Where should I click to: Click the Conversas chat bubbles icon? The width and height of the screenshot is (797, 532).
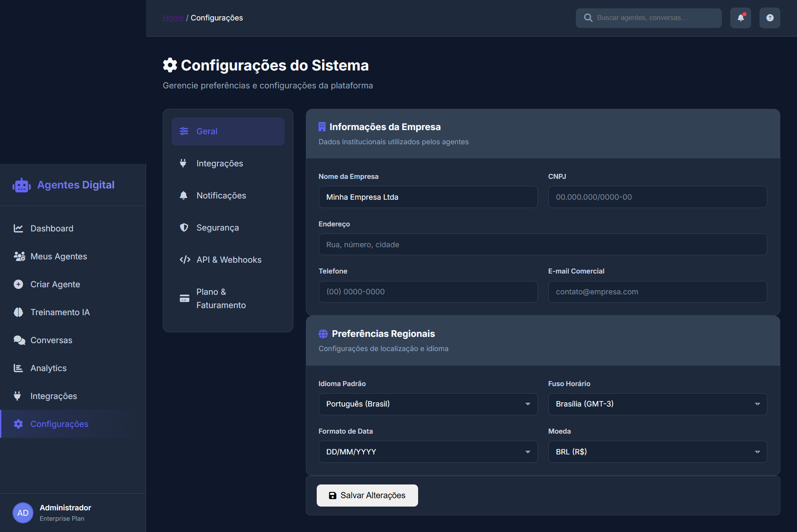pos(19,340)
